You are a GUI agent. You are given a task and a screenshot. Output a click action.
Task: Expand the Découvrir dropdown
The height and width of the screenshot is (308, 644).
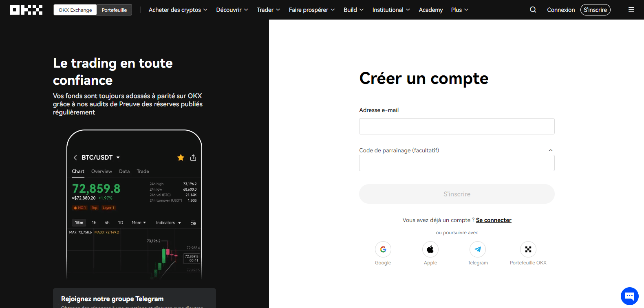(232, 10)
